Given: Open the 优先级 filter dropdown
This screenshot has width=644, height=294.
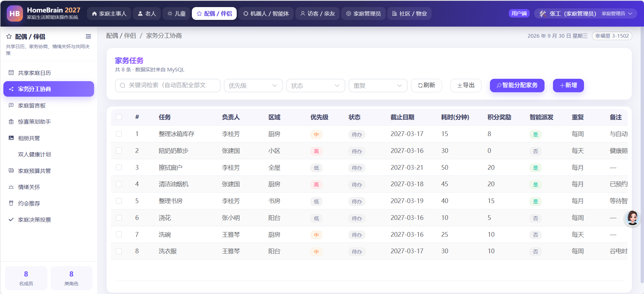Looking at the screenshot, I should pyautogui.click(x=253, y=86).
